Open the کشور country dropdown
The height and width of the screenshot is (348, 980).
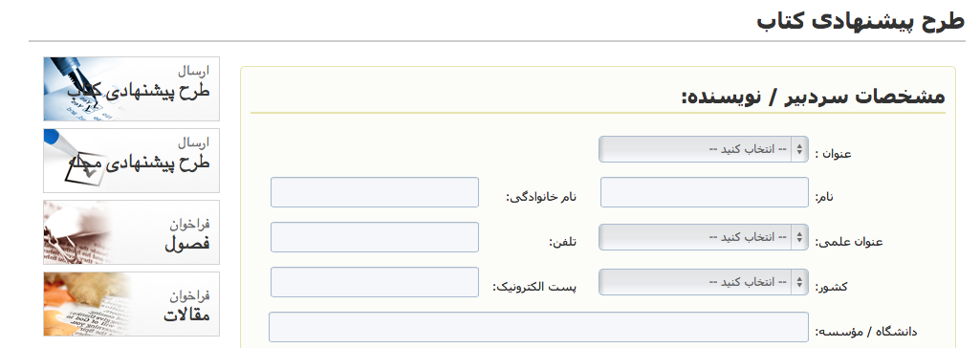(703, 282)
